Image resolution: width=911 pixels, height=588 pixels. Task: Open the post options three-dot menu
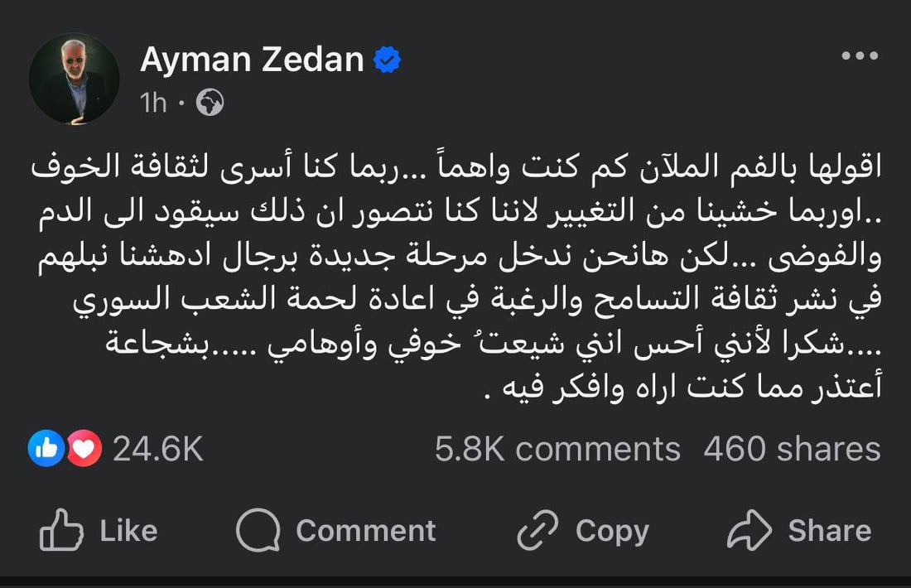pos(861,55)
